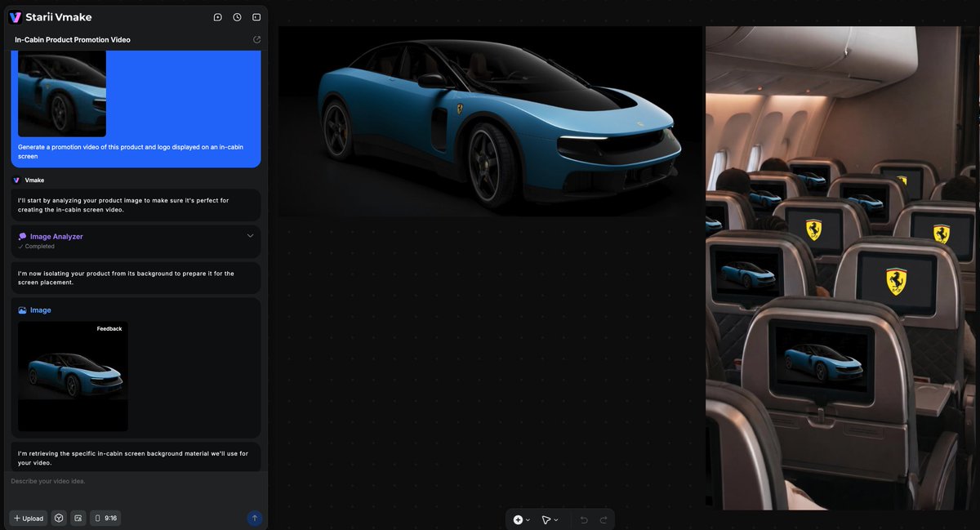Change the 9:16 aspect ratio selector
980x530 pixels.
[105, 518]
